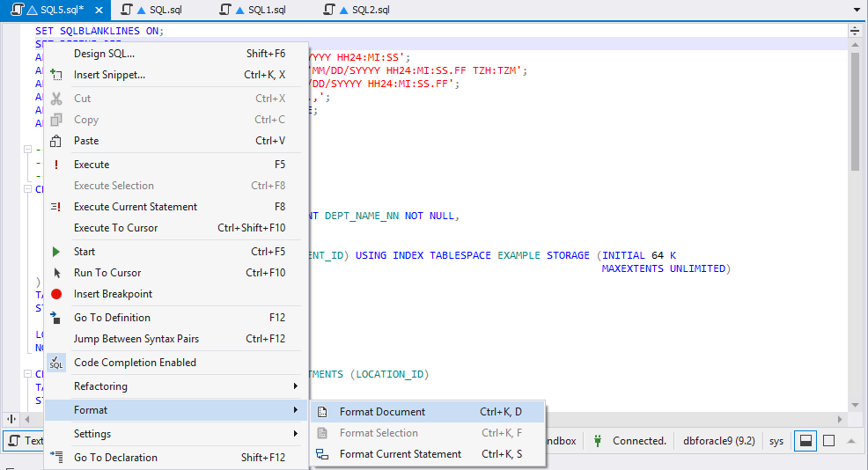Click the Go To Definition icon
Viewport: 868px width, 470px height.
tap(55, 317)
